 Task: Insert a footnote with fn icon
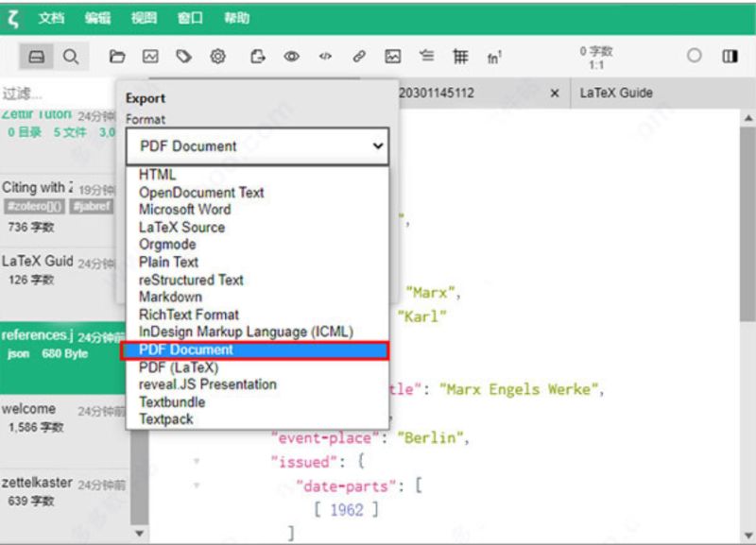(494, 58)
